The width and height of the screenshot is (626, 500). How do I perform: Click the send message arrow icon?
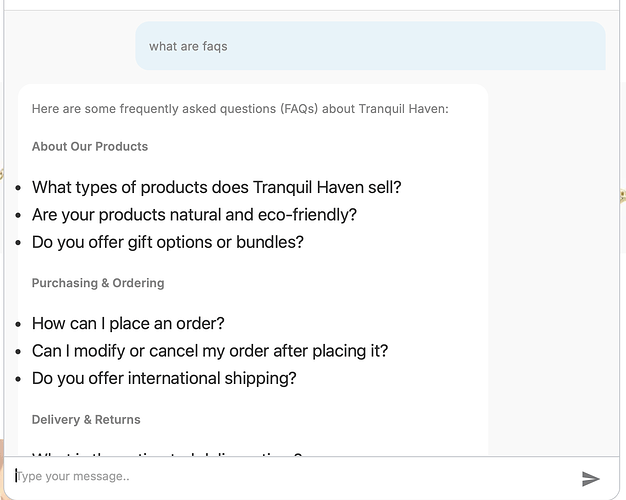590,478
